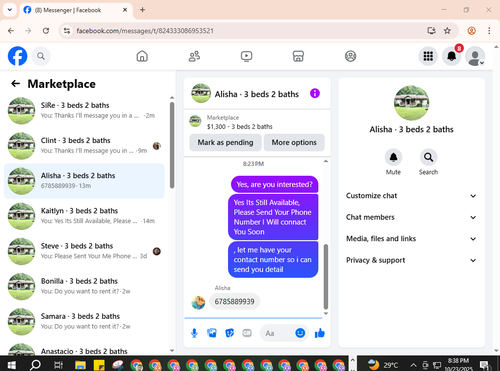Click Alisha's avatar beside her message
The height and width of the screenshot is (371, 500).
[x=198, y=302]
